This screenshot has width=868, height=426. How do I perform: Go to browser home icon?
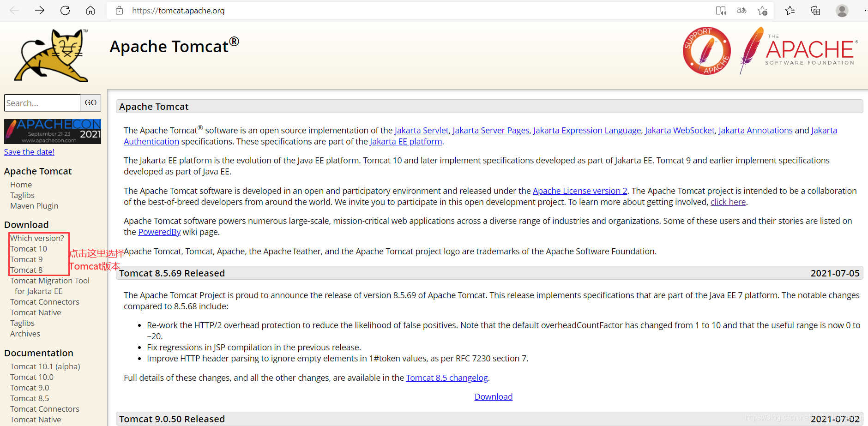(x=90, y=10)
